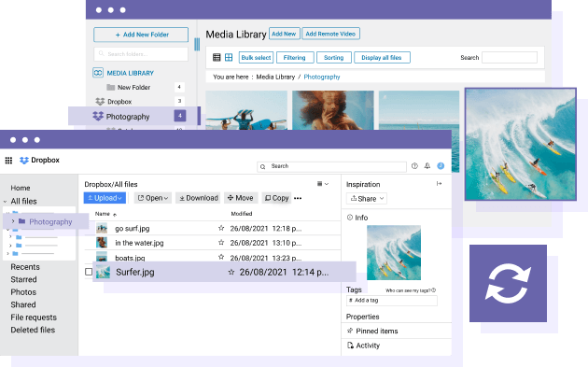
Task: Open the Open dropdown button
Action: (153, 198)
